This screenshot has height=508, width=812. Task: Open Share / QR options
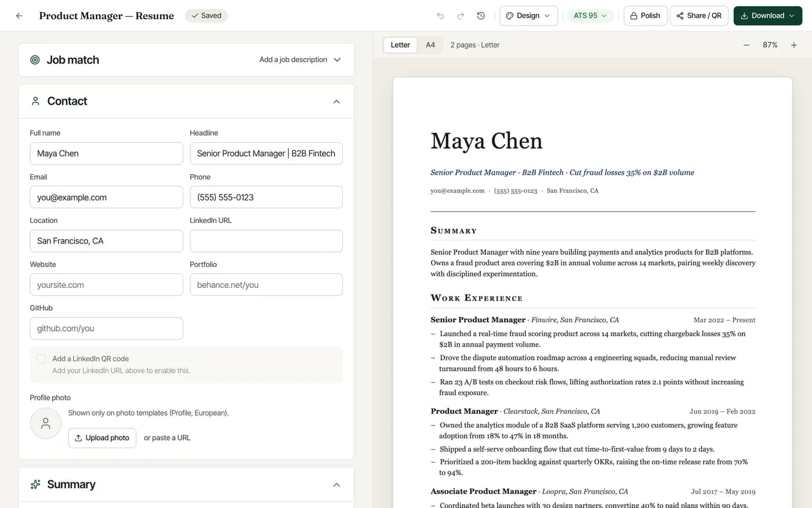click(x=699, y=16)
